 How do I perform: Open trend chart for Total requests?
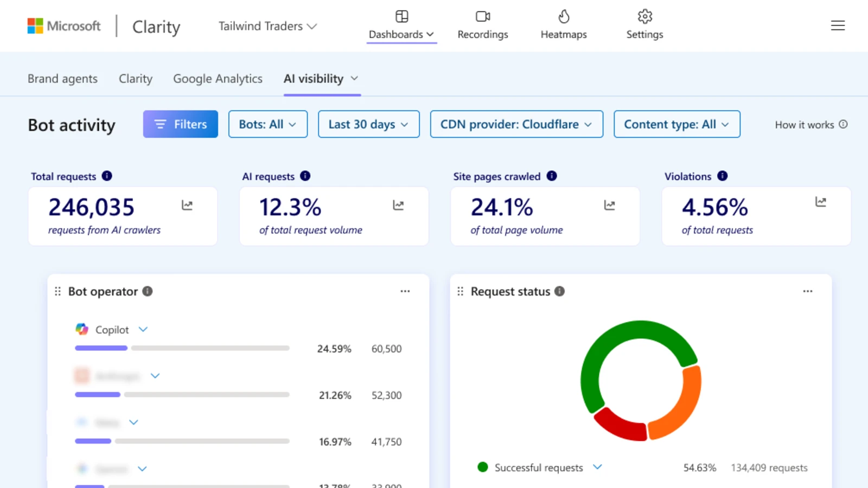187,205
